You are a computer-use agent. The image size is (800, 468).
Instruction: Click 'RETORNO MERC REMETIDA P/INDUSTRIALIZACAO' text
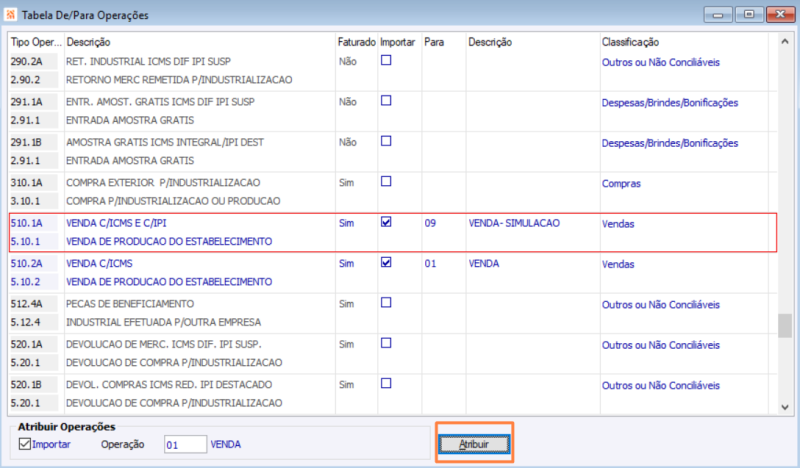(179, 80)
